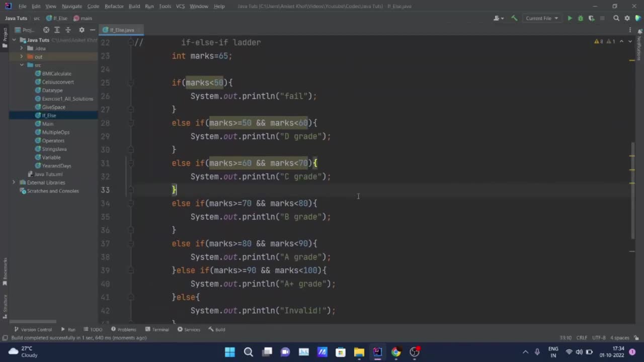
Task: Run with coverage using the shield icon
Action: [x=591, y=18]
